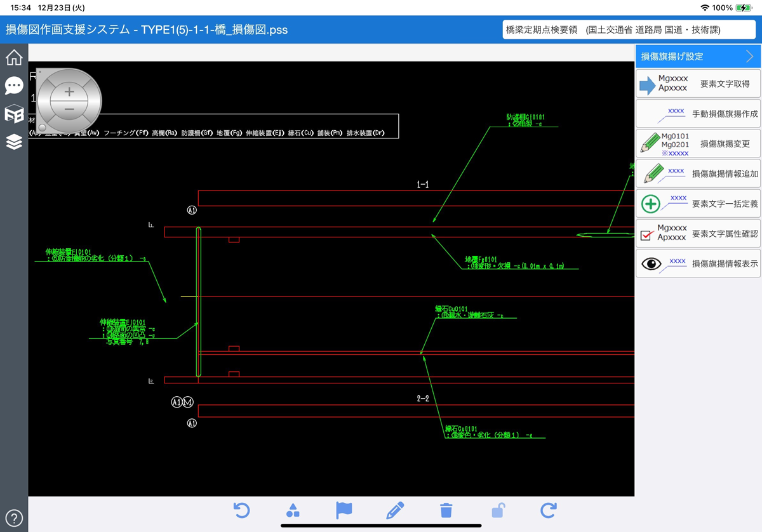Open 損傷旗揚変更 option
Viewport: 762px width, 532px height.
[x=698, y=144]
